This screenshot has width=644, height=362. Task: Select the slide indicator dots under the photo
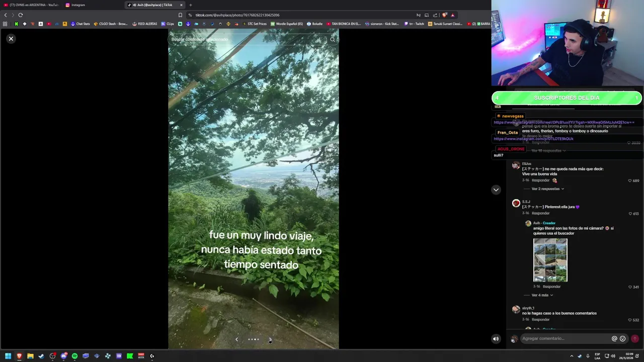[x=254, y=339]
